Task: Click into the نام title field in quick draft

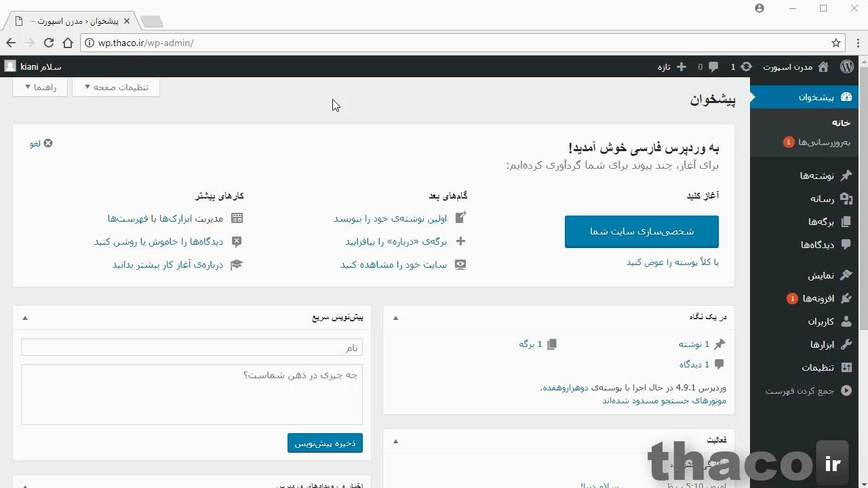Action: [192, 348]
